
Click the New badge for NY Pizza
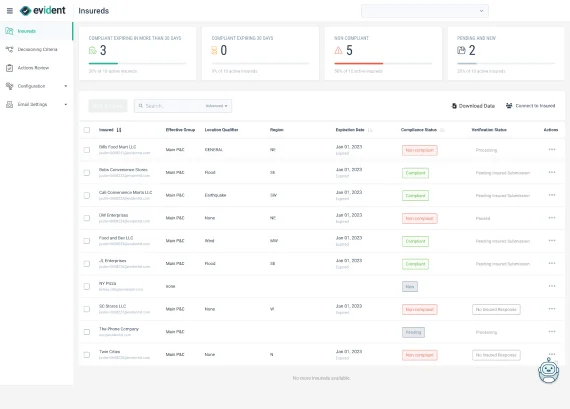[410, 286]
